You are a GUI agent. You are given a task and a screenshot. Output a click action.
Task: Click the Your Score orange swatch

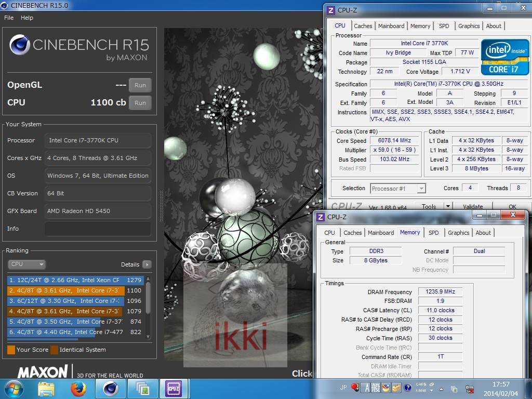pos(11,350)
